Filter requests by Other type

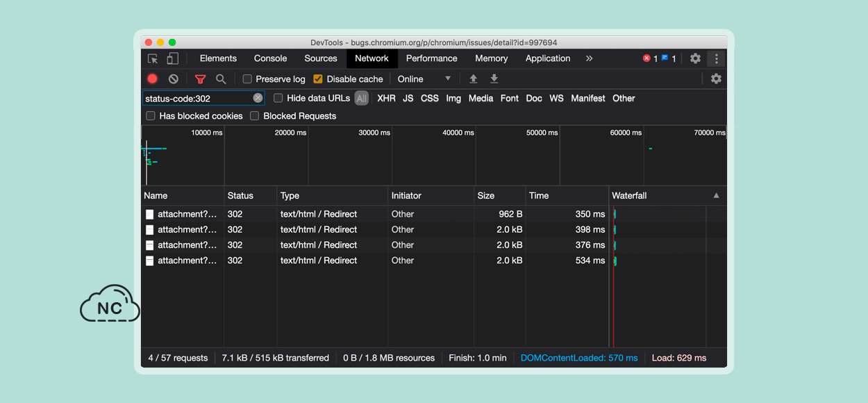pyautogui.click(x=624, y=99)
